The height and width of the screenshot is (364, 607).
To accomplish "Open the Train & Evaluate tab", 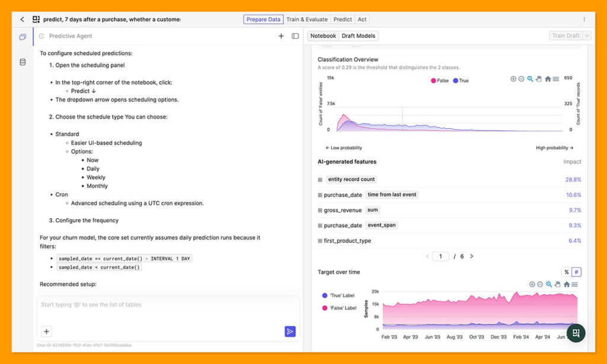I will click(x=307, y=20).
